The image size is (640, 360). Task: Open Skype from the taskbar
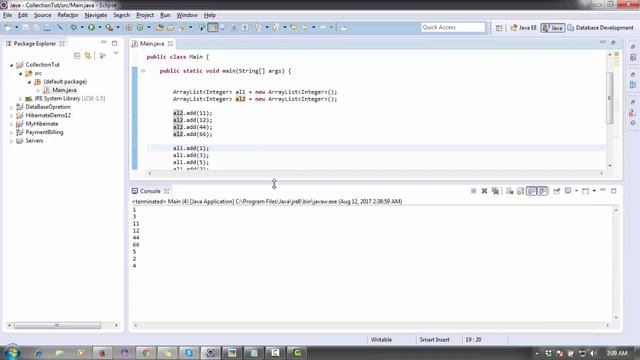(x=189, y=353)
